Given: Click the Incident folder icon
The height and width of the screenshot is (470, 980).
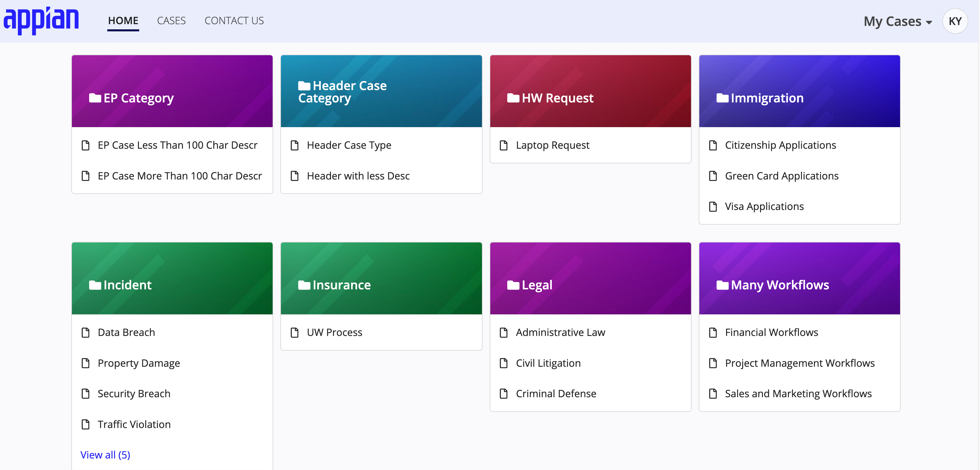Looking at the screenshot, I should click(x=95, y=285).
